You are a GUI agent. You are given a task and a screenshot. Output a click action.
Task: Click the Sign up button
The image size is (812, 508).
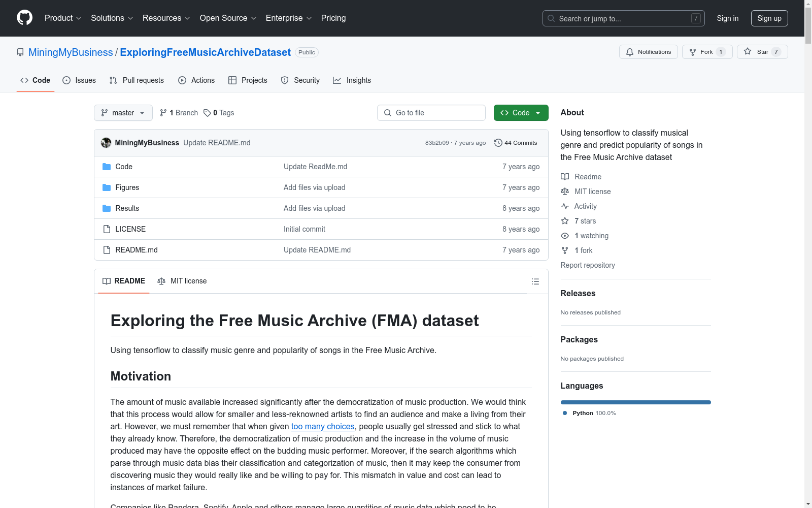click(x=769, y=18)
